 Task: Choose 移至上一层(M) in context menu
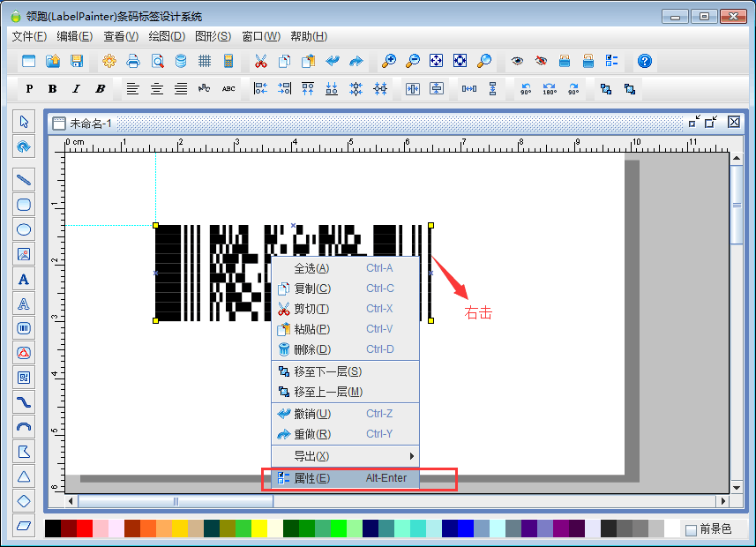tap(345, 392)
